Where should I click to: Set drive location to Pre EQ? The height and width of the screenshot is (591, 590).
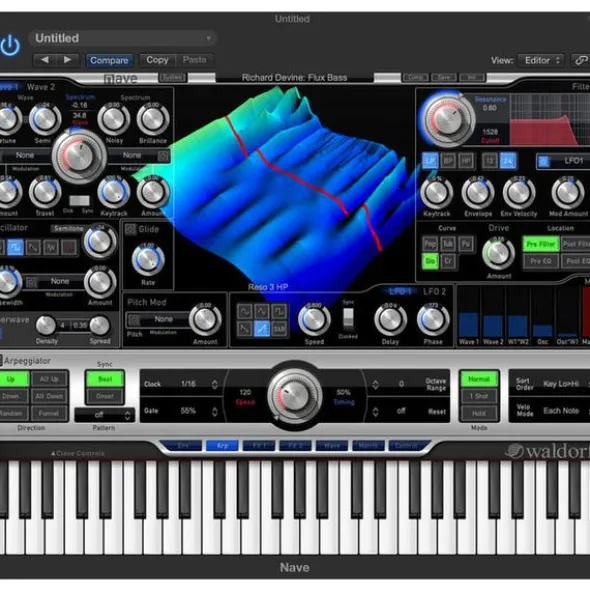tap(541, 261)
